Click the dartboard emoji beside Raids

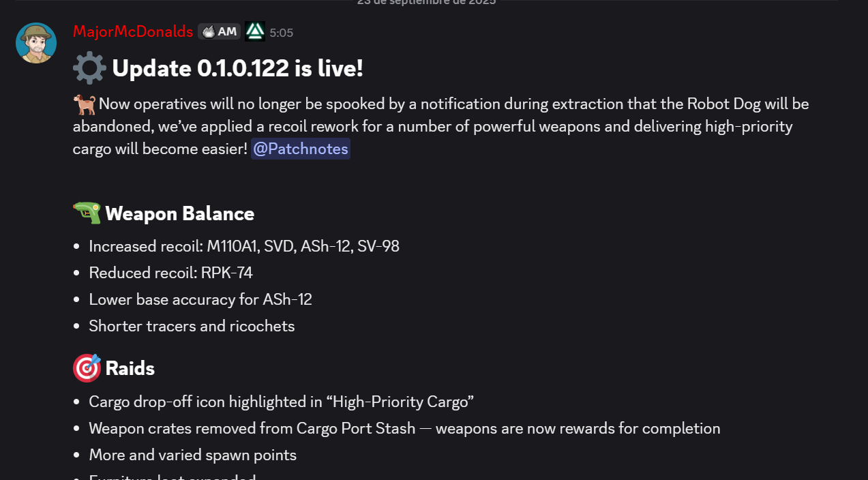tap(87, 368)
